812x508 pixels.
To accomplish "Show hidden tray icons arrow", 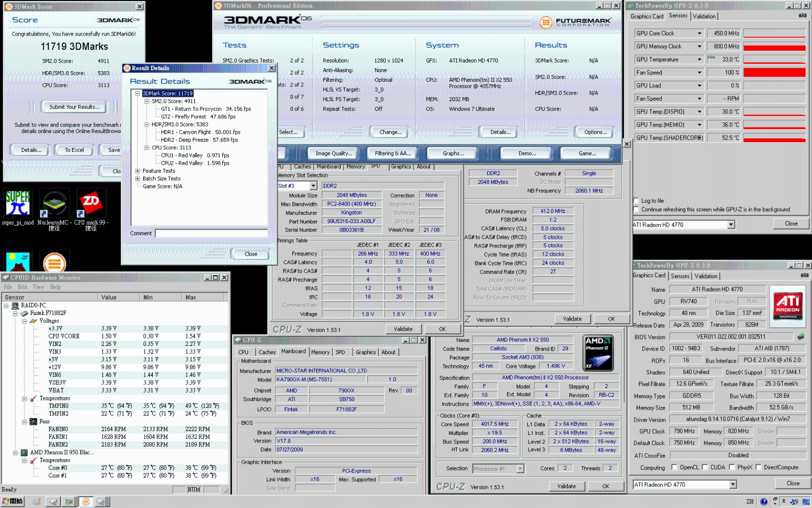I will click(784, 501).
